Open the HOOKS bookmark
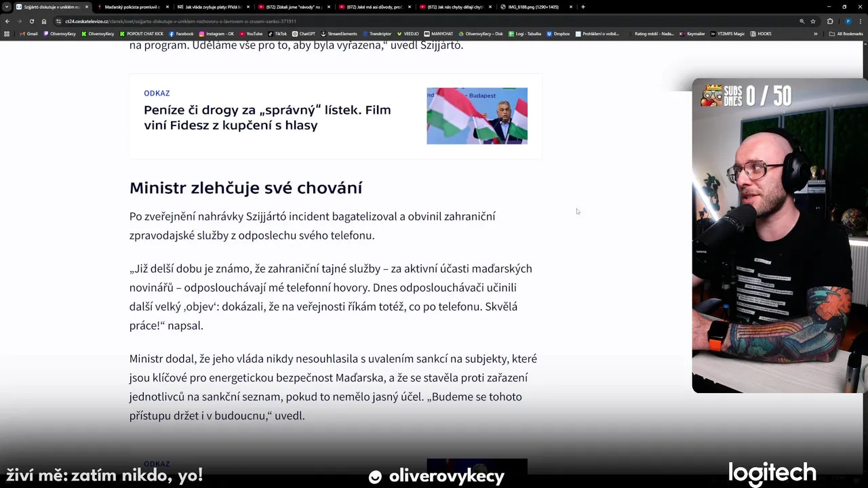The image size is (868, 488). (761, 33)
